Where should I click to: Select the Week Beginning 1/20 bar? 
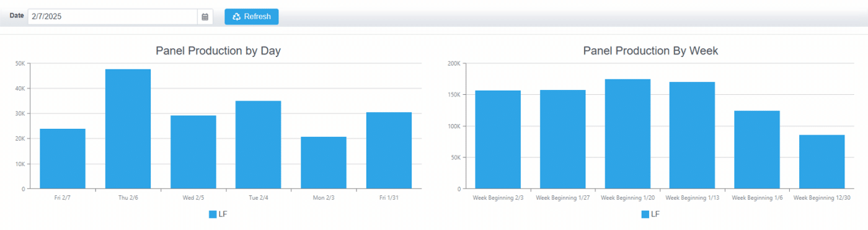(x=627, y=134)
